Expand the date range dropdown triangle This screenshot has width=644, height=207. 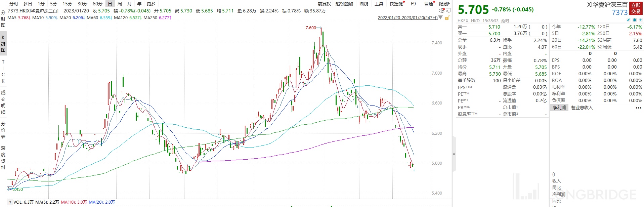pos(440,18)
